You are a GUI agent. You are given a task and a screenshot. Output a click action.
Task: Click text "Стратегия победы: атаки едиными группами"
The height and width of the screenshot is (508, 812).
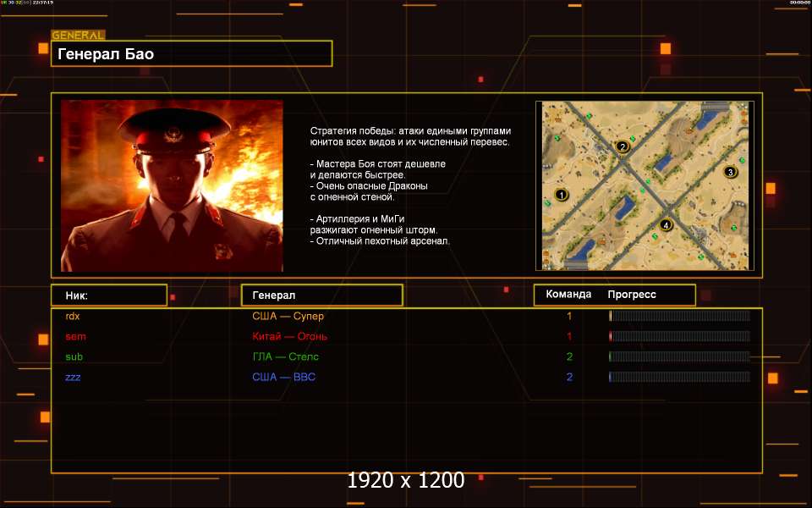point(411,131)
